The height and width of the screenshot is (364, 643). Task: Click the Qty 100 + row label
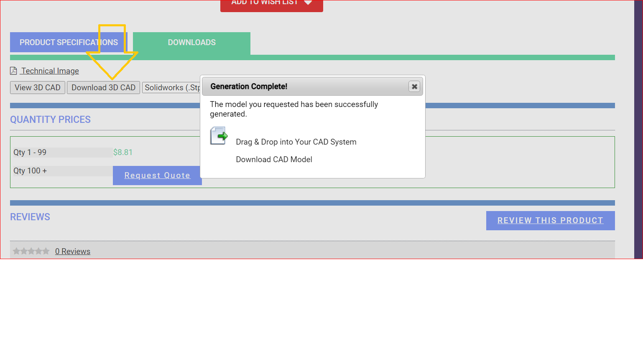click(30, 171)
